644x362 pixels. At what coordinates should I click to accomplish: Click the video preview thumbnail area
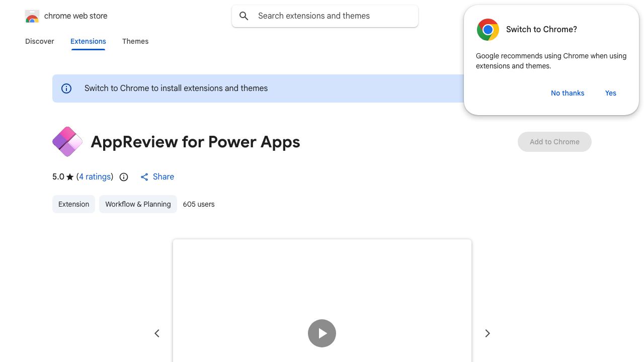pos(322,301)
